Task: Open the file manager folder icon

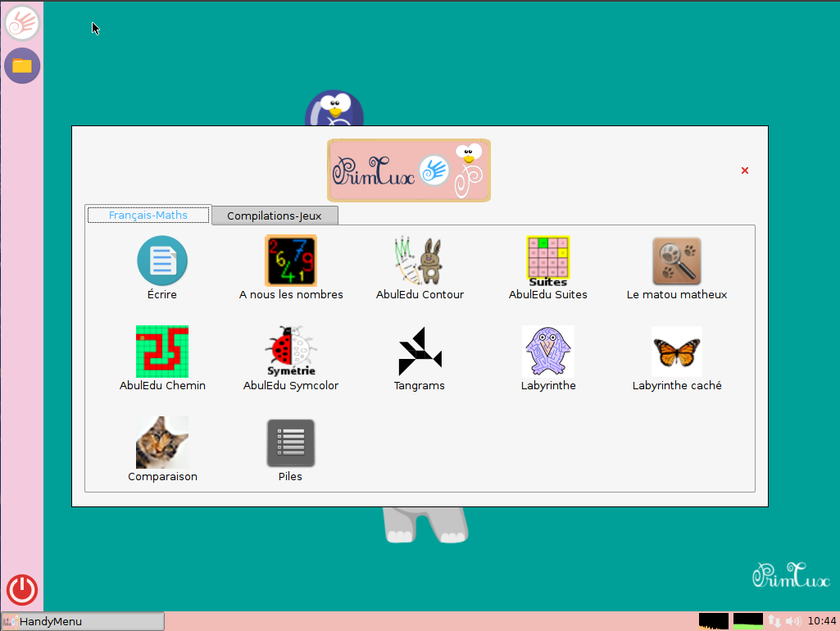Action: 22,66
